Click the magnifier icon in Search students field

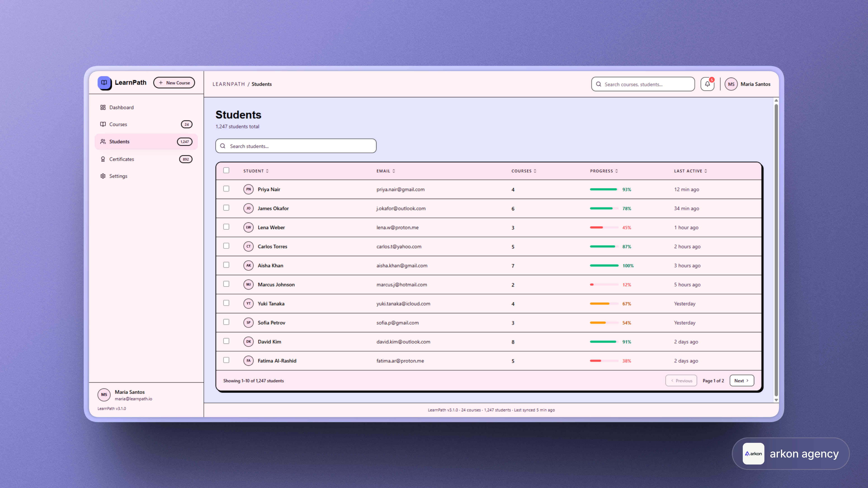tap(223, 146)
